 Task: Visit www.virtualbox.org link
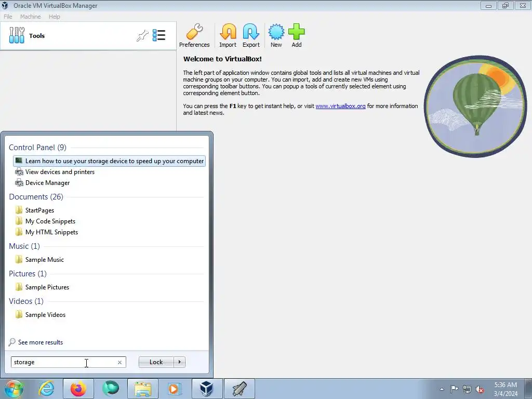pos(340,106)
